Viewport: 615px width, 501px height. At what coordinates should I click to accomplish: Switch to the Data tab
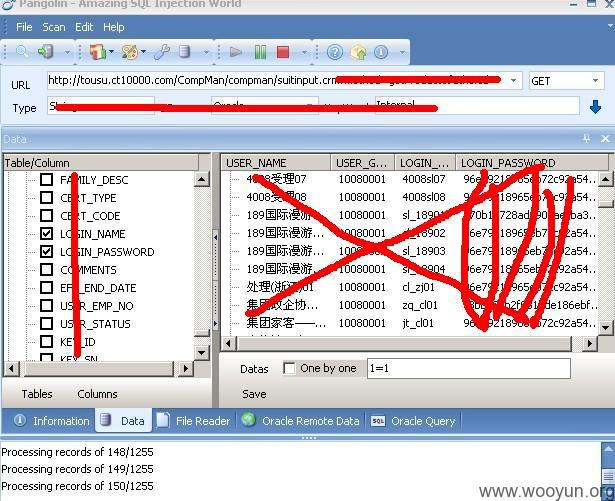(x=123, y=421)
